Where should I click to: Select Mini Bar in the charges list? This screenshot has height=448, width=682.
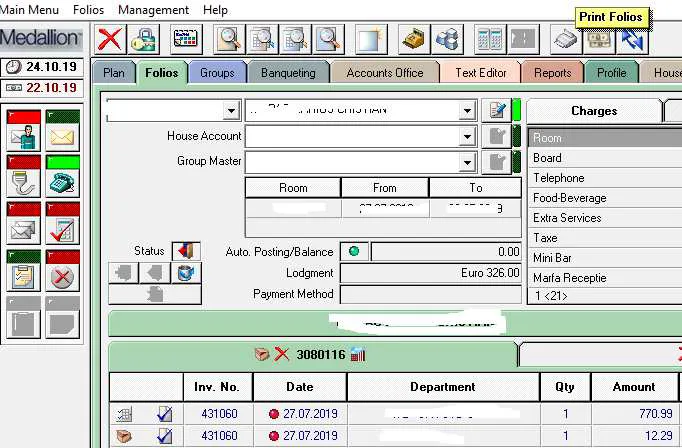(x=605, y=258)
